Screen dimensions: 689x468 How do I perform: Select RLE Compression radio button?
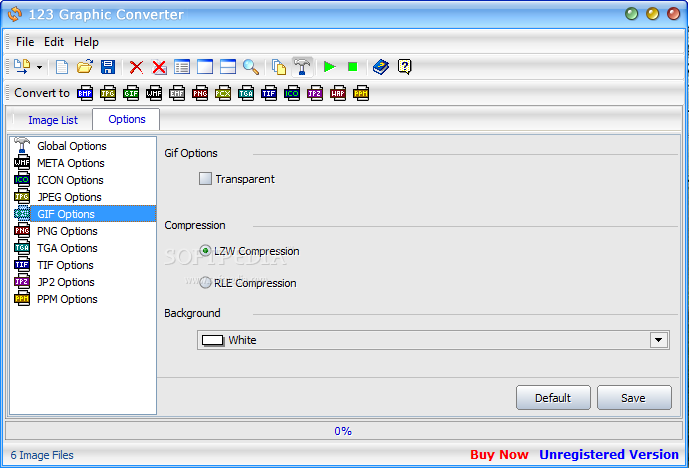point(205,283)
